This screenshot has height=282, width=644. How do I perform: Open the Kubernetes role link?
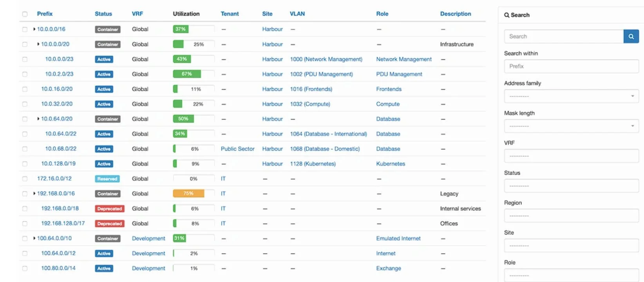click(391, 163)
